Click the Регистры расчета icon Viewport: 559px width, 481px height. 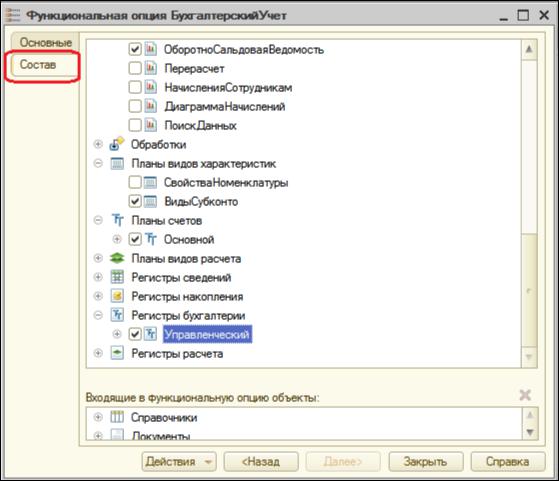[x=117, y=353]
